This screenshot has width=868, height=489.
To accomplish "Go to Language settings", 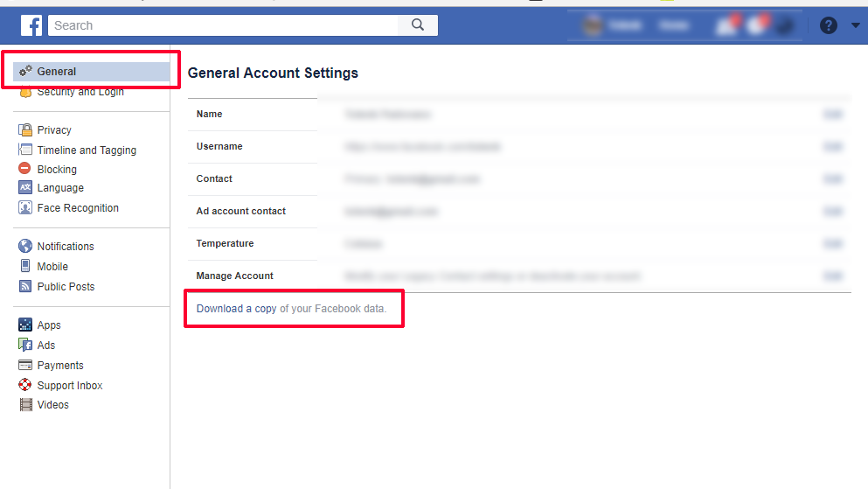I will pos(60,188).
